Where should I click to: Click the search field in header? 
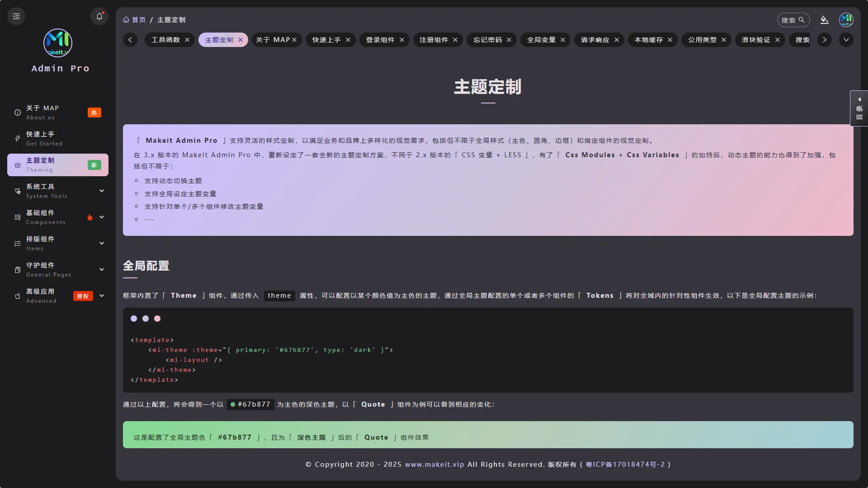[793, 20]
